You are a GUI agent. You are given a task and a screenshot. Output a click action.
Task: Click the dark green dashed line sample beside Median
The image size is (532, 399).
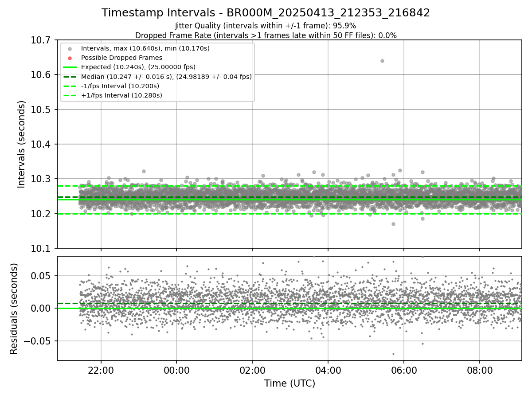click(70, 77)
